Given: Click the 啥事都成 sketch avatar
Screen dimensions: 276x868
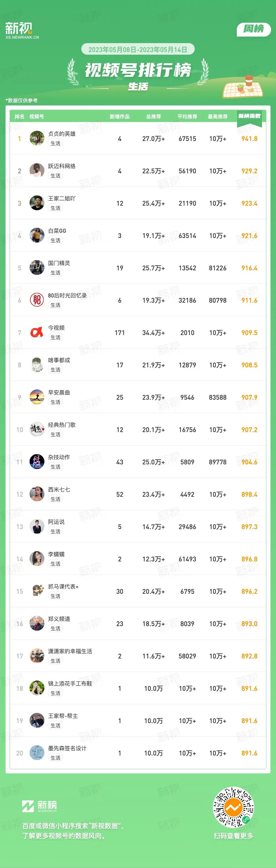Looking at the screenshot, I should (37, 365).
